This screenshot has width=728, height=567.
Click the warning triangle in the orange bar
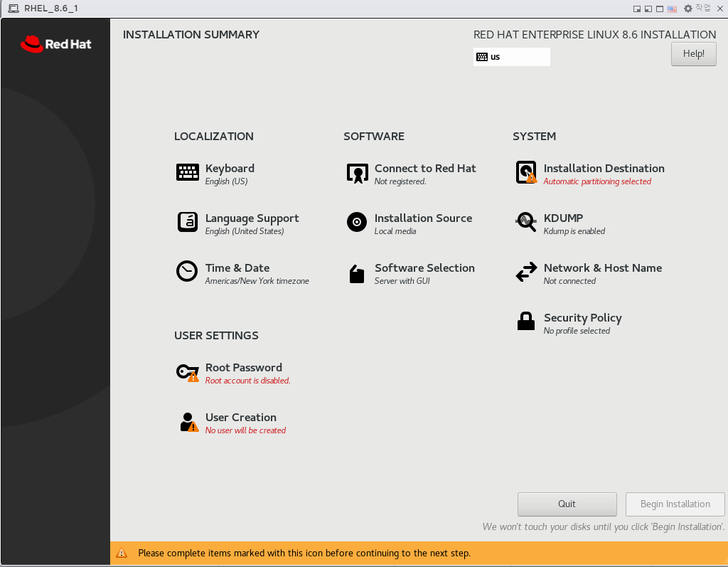click(x=122, y=553)
